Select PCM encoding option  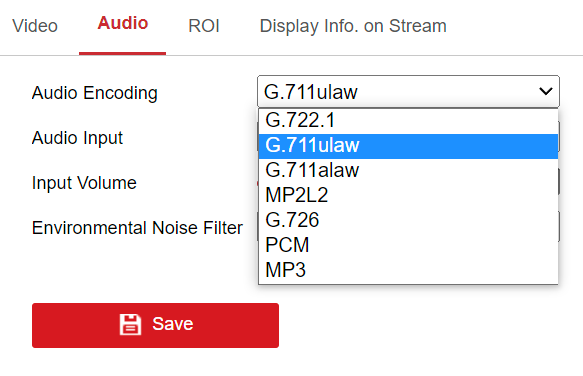408,245
